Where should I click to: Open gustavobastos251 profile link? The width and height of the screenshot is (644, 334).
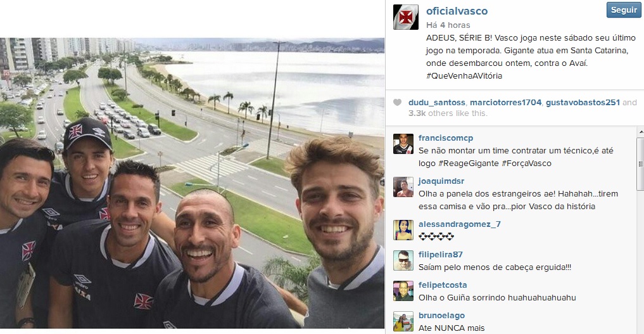[583, 103]
